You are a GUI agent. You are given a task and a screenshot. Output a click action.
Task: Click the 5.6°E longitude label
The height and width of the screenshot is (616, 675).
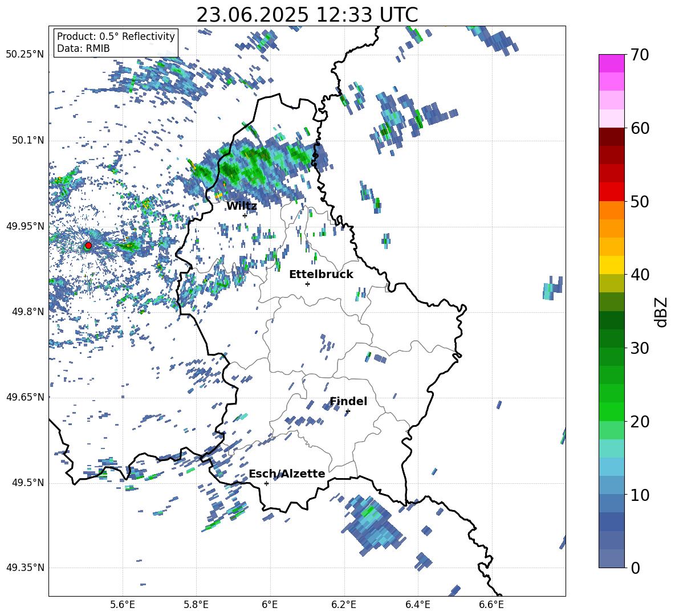pos(123,605)
